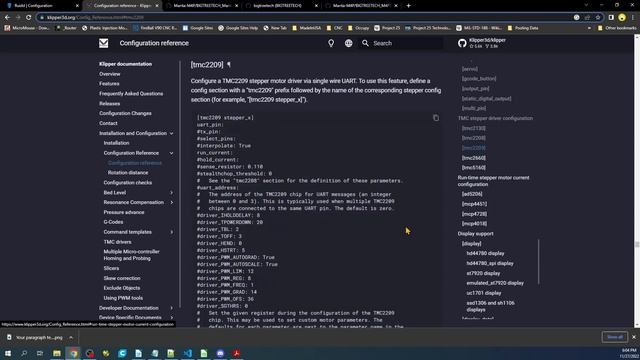Jump to [tmc5160] in table of contents
Image resolution: width=640 pixels, height=360 pixels.
click(474, 167)
